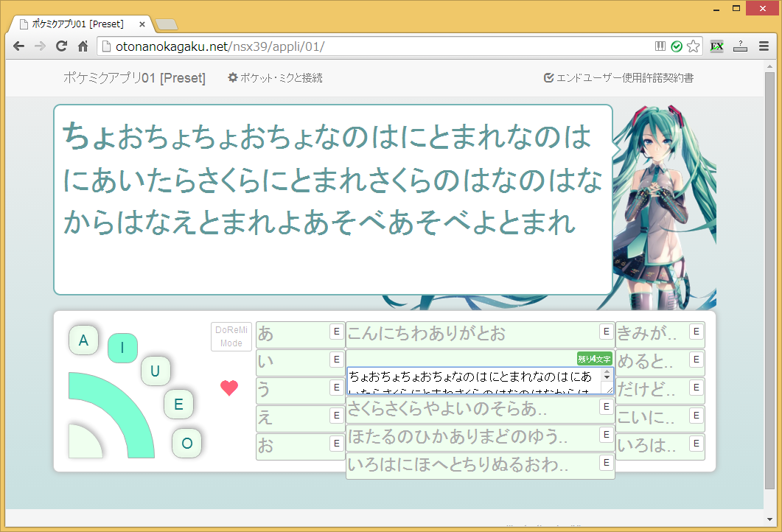Screen dimensions: 782x532
Task: Click the Hatsune Miku character image
Action: point(666,207)
